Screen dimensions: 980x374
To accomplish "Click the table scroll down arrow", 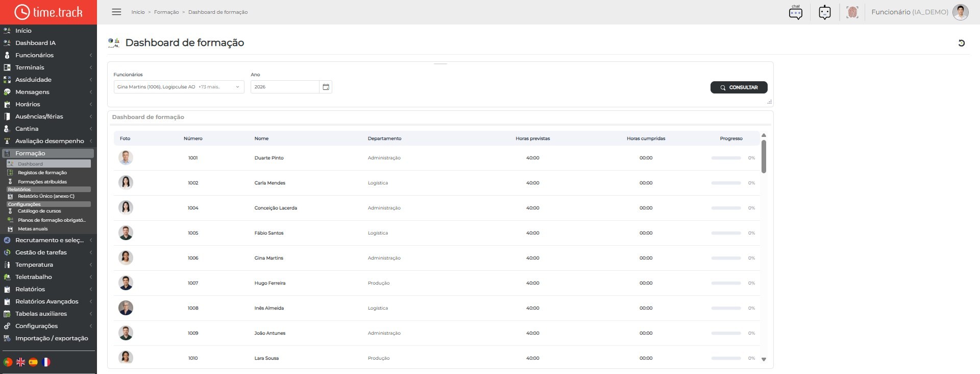I will tap(764, 359).
